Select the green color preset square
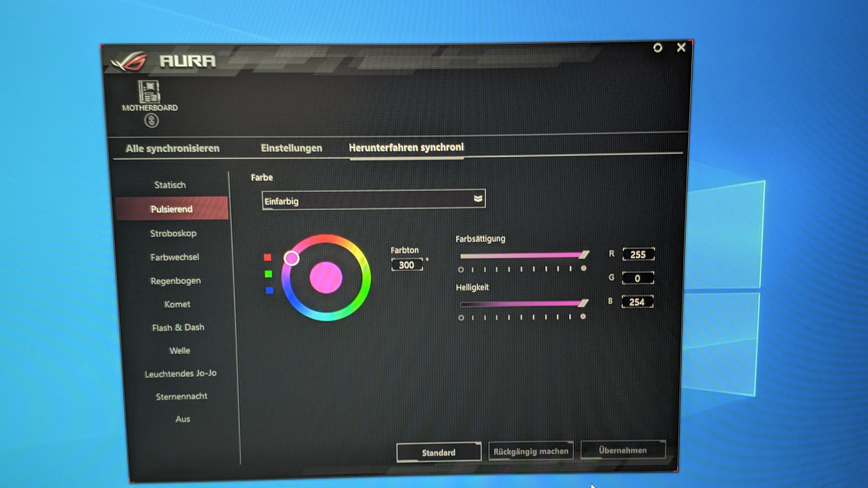The height and width of the screenshot is (488, 868). pos(269,274)
